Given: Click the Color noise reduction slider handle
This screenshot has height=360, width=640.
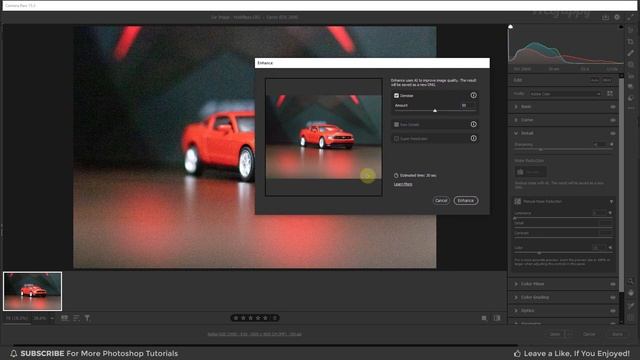Looking at the screenshot, I should (x=539, y=253).
